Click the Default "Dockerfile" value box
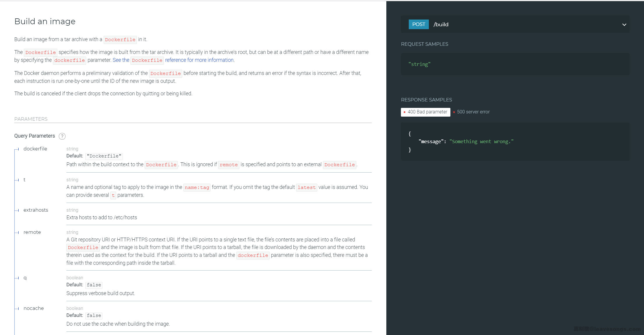Viewport: 644px width, 335px height. pyautogui.click(x=104, y=156)
